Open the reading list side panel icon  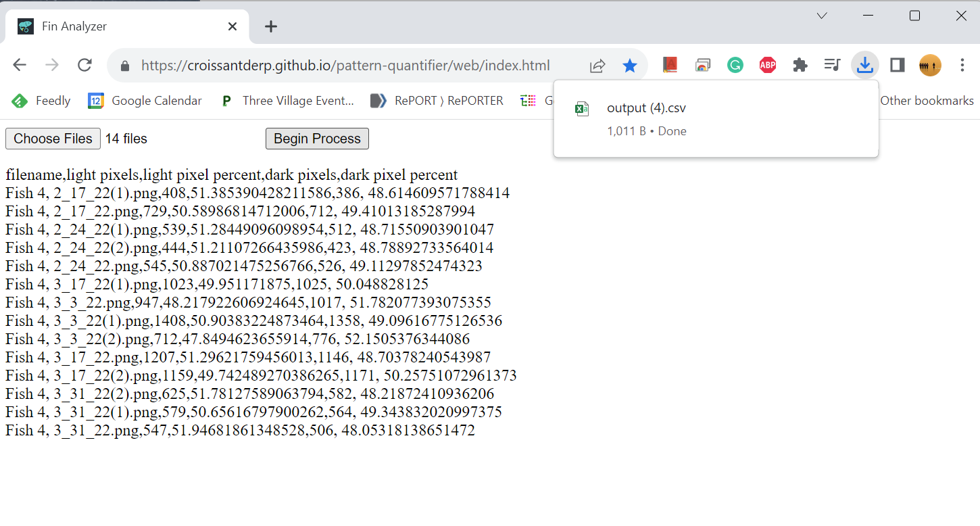point(897,65)
